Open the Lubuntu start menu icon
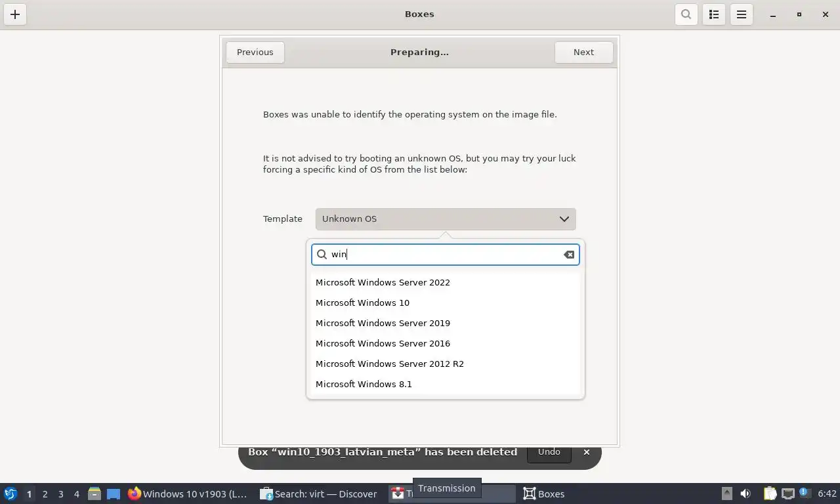 [10, 494]
